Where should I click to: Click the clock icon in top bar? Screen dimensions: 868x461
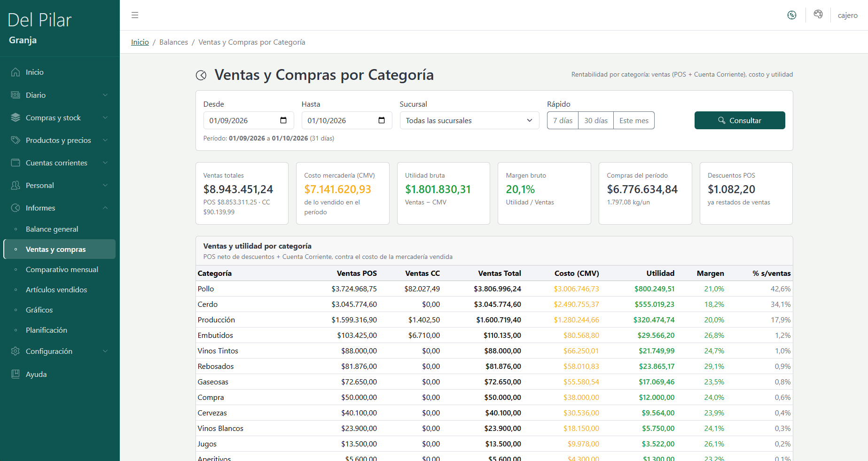792,15
